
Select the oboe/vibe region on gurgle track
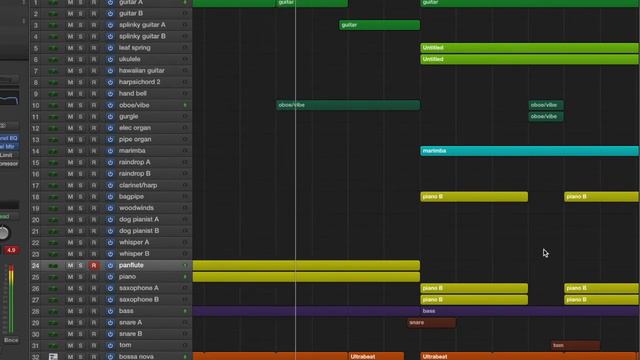[x=546, y=117]
